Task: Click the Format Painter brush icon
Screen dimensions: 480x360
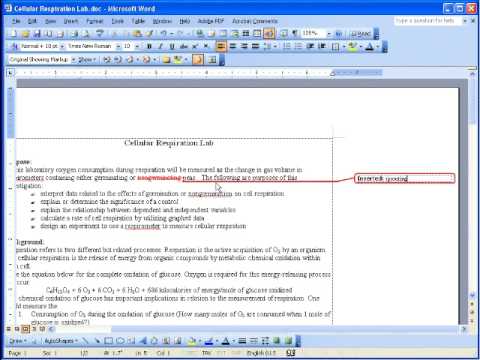Action: tap(150, 33)
